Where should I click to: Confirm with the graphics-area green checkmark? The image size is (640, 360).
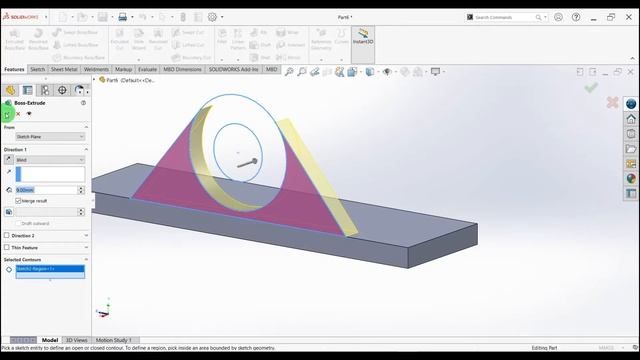591,87
